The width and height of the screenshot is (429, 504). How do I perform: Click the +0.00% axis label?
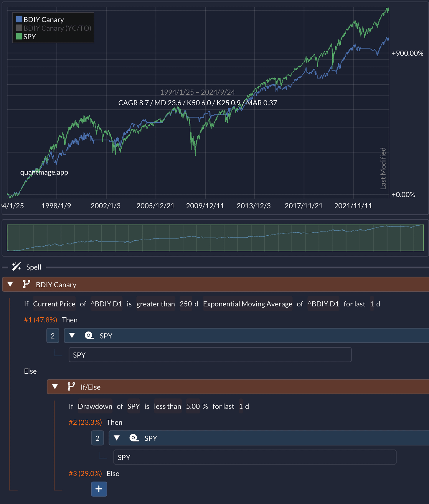[x=403, y=195]
